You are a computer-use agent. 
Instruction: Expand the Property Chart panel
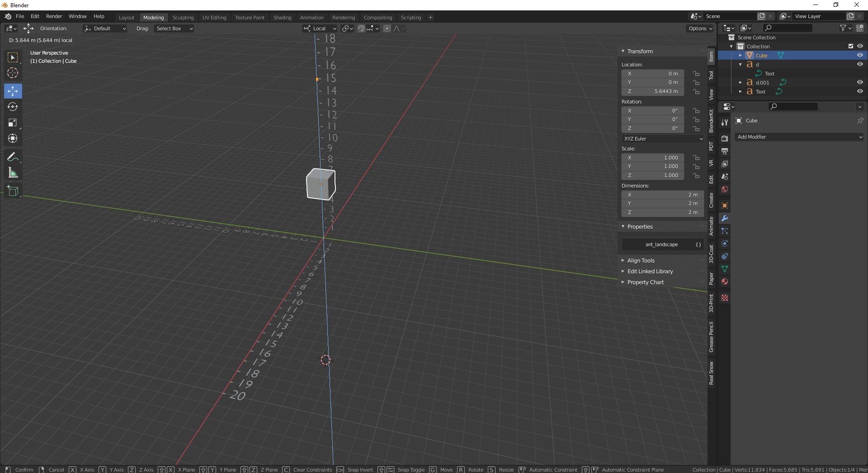click(646, 282)
